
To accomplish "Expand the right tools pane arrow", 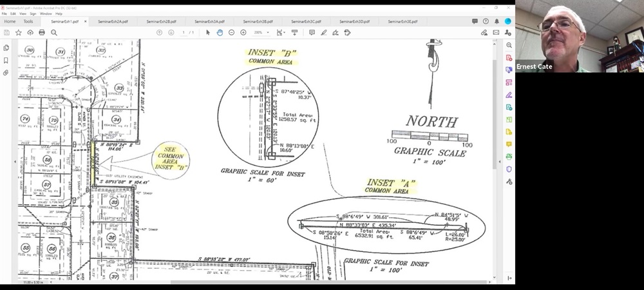I will point(500,161).
